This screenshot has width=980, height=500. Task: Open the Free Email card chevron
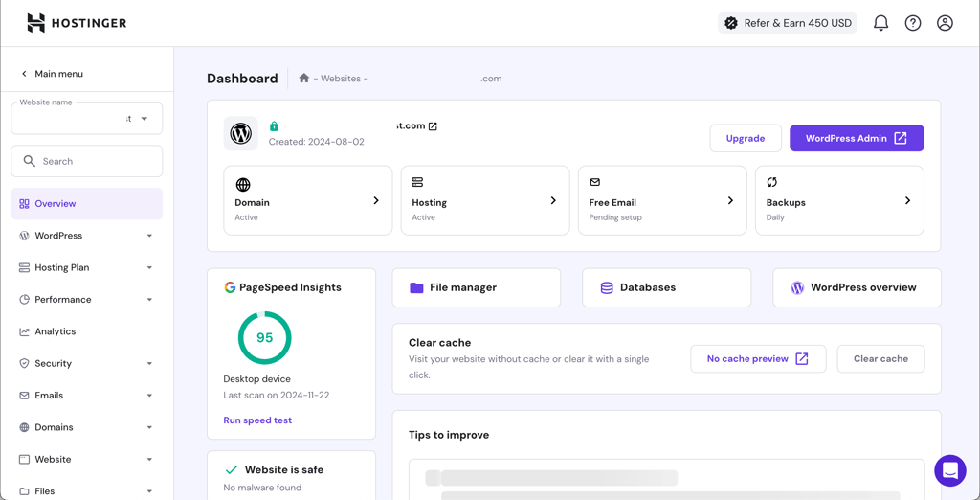coord(730,200)
